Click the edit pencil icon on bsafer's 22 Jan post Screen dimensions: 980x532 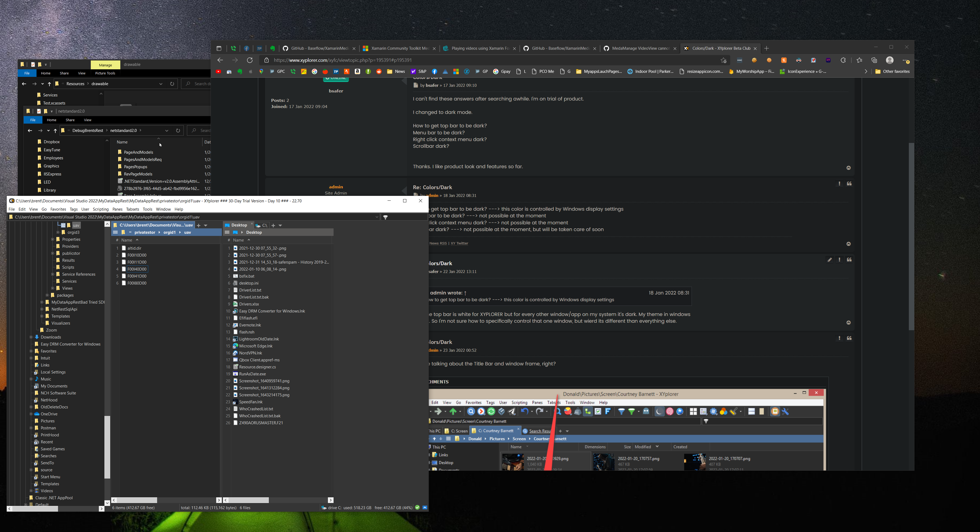(829, 260)
